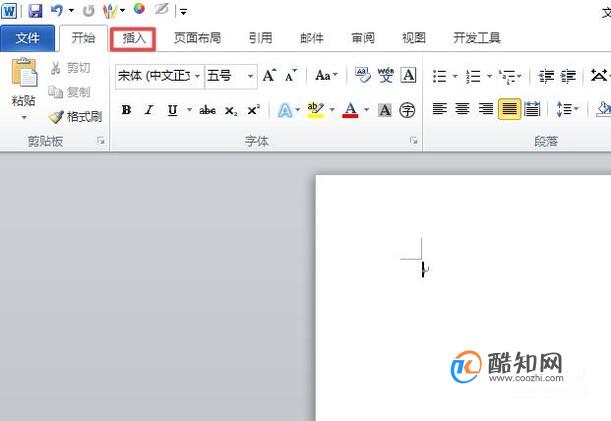Grow the font size with the larger A

click(x=269, y=75)
